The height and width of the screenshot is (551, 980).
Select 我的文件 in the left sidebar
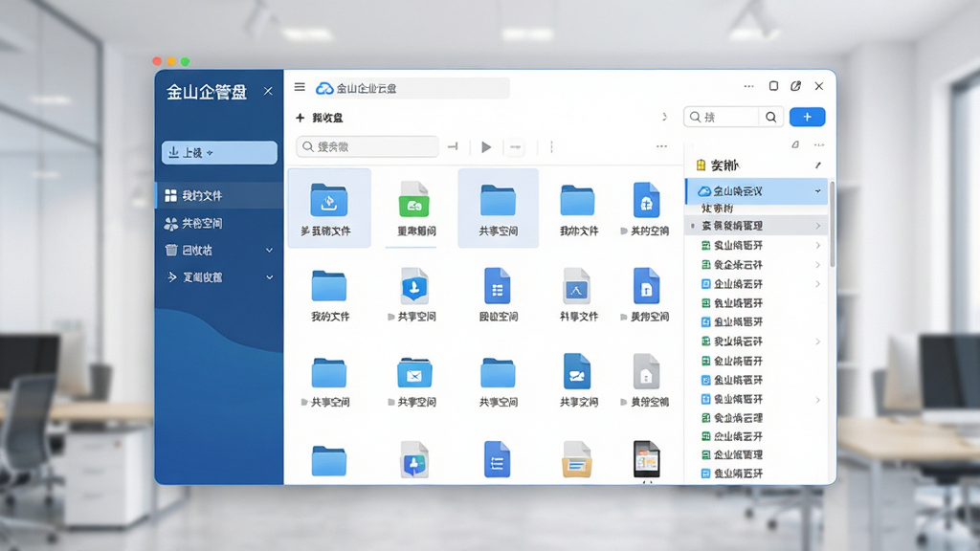pyautogui.click(x=219, y=195)
